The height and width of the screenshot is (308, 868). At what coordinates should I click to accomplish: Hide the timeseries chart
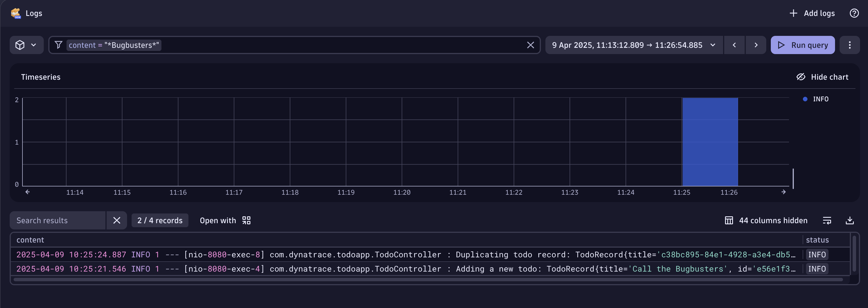pyautogui.click(x=822, y=77)
